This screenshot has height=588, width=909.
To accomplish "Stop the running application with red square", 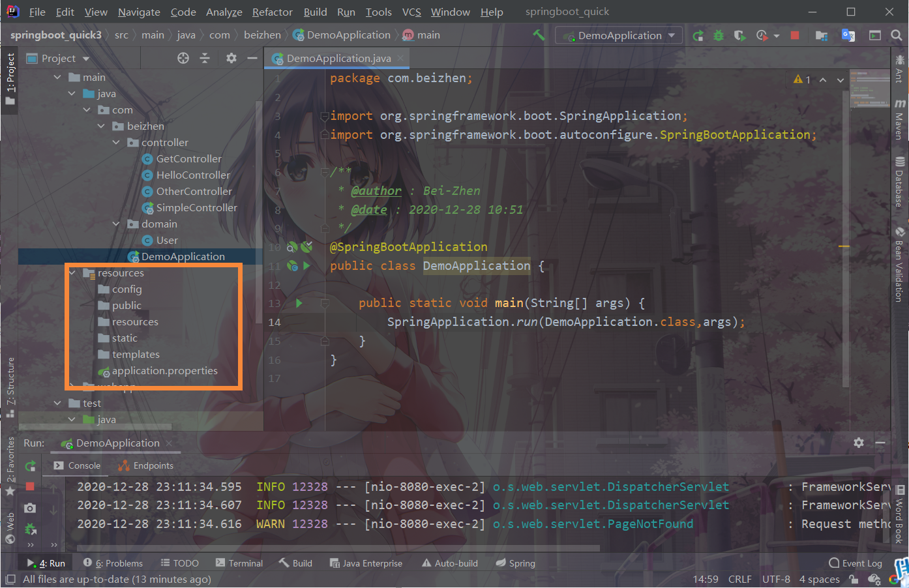I will tap(794, 35).
